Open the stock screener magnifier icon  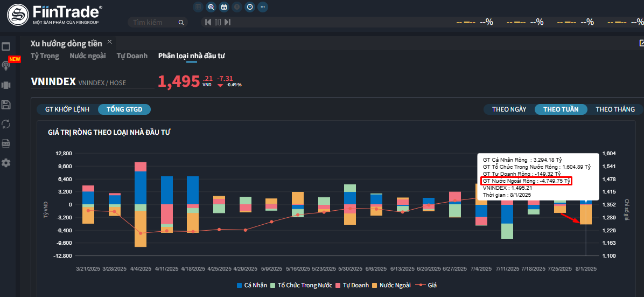211,6
